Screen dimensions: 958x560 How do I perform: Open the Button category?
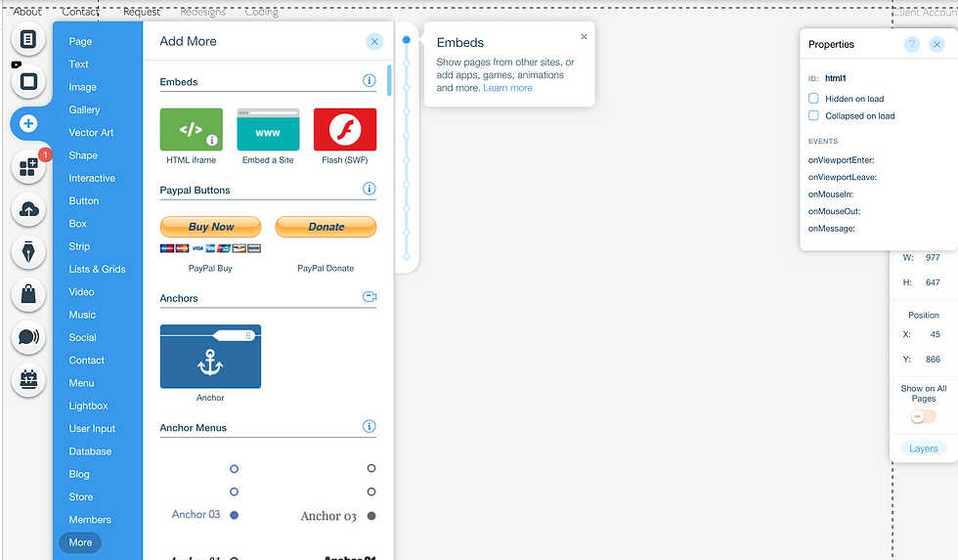(x=84, y=201)
